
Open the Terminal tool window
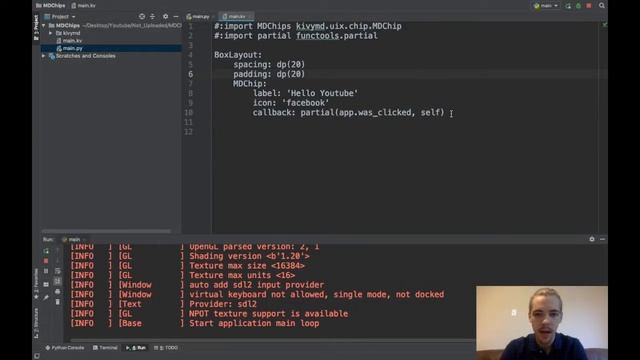pos(105,348)
